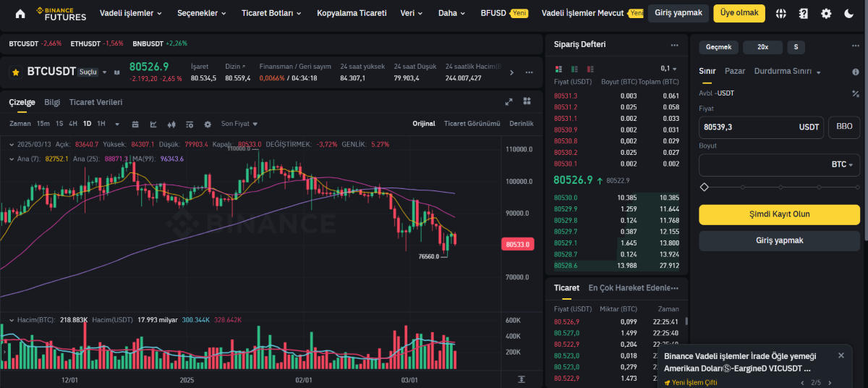Click Fiyat input with 80539,3

click(x=762, y=127)
